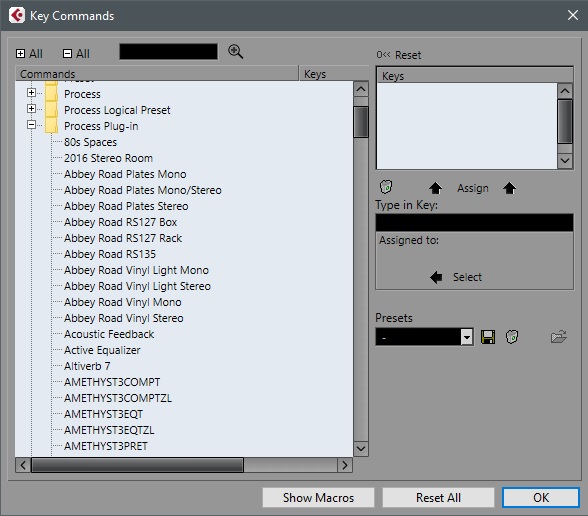Click the Type in Key field
This screenshot has width=588, height=516.
coord(474,223)
